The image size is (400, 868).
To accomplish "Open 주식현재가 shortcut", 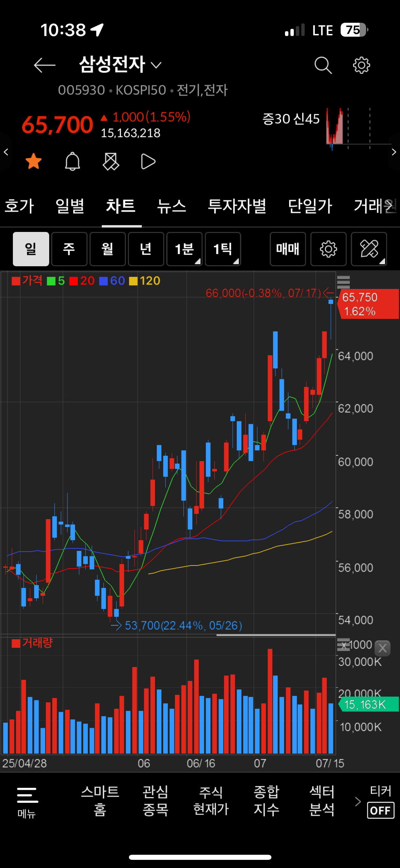I will (211, 801).
